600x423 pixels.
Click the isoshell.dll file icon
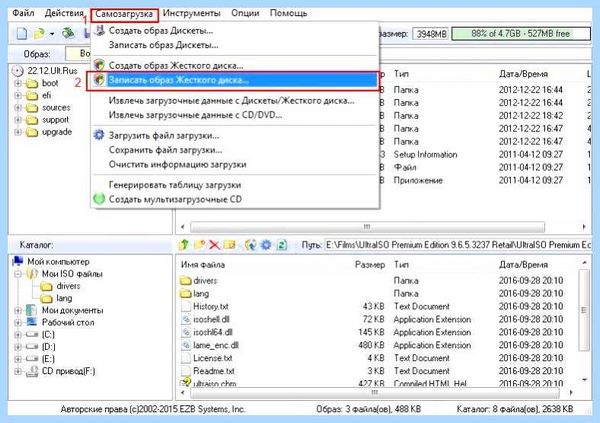186,319
